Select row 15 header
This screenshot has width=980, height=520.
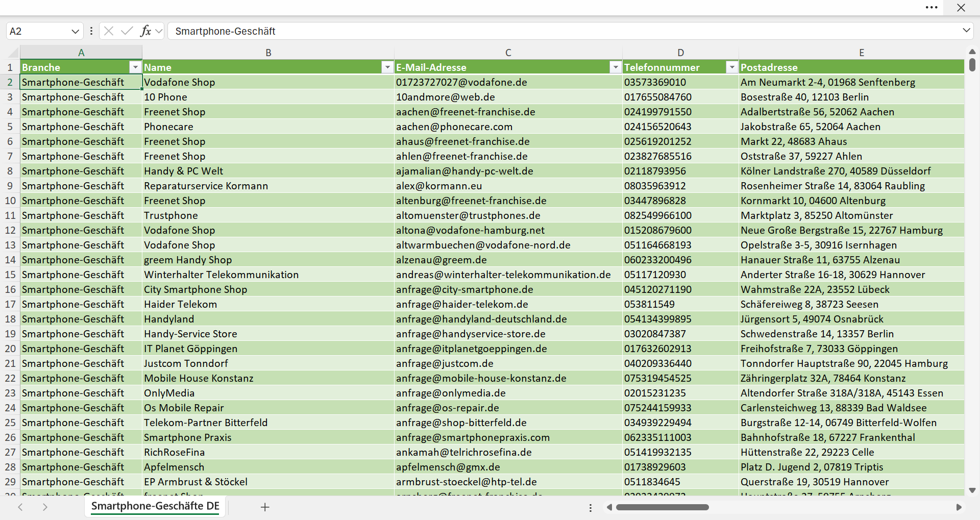10,275
